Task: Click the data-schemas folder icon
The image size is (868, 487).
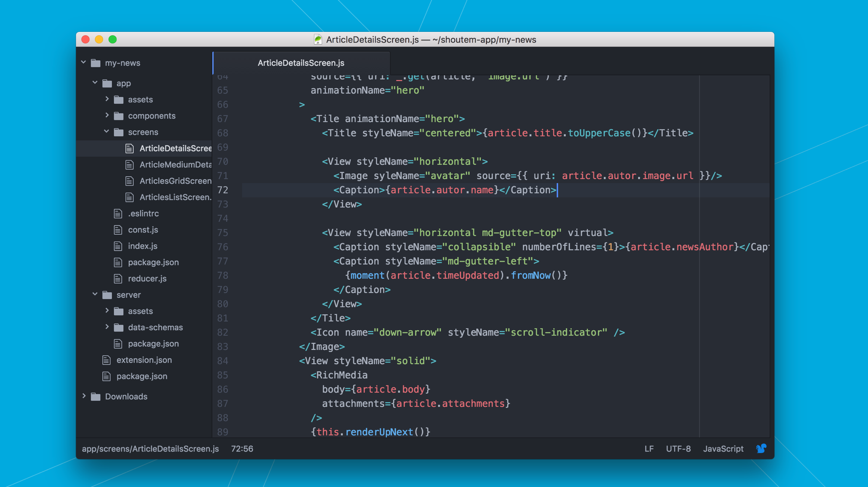Action: click(119, 328)
